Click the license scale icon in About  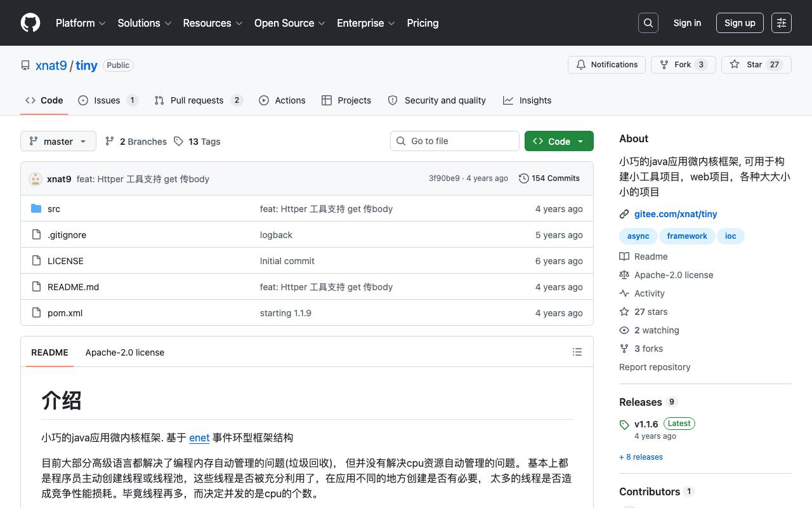click(624, 275)
